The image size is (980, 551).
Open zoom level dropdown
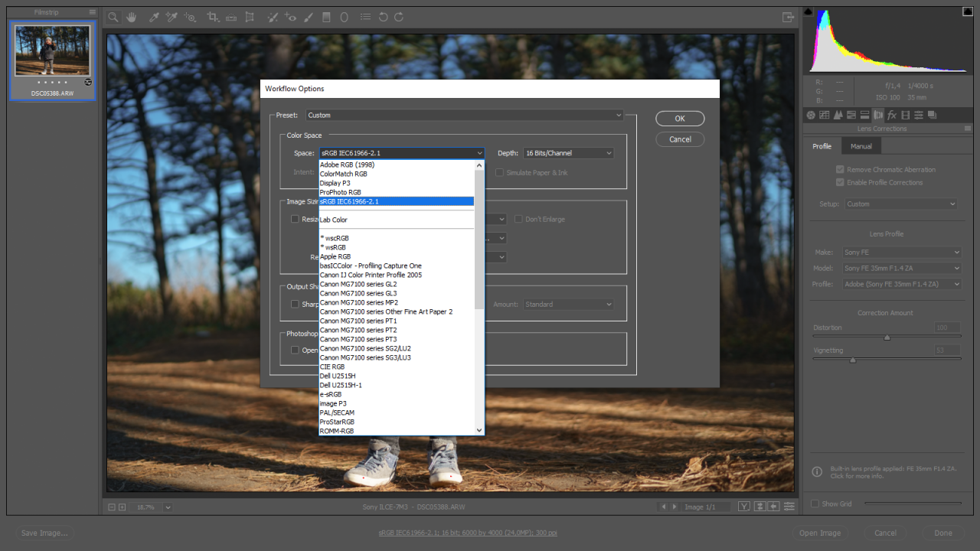168,507
